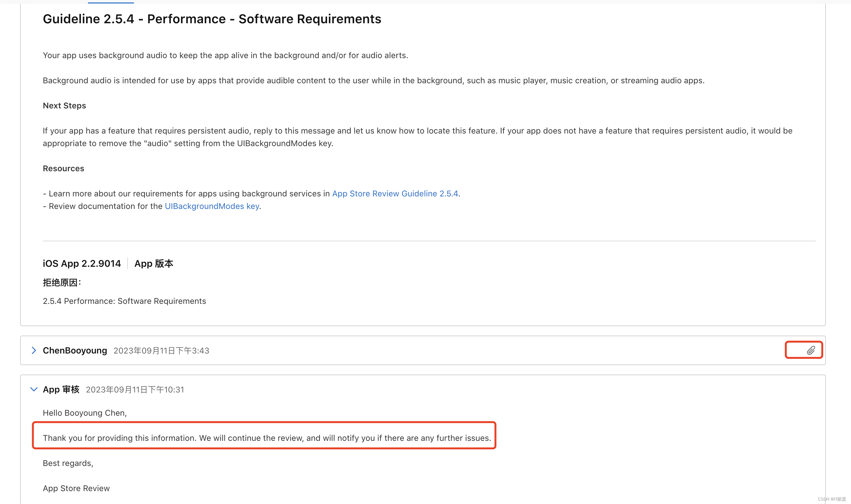Collapse the App 审核 message chevron
Image resolution: width=851 pixels, height=504 pixels.
pos(34,389)
